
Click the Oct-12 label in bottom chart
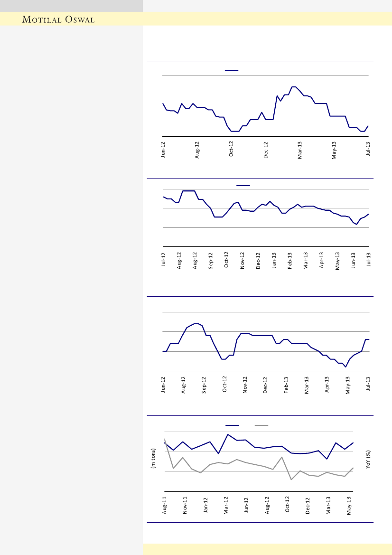click(288, 505)
